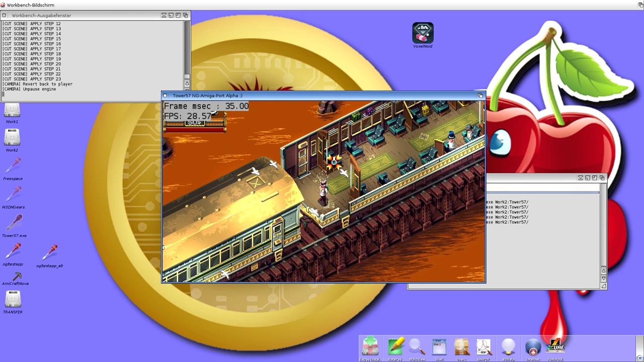This screenshot has height=362, width=644.
Task: Open Shell from the dock
Action: (x=439, y=349)
